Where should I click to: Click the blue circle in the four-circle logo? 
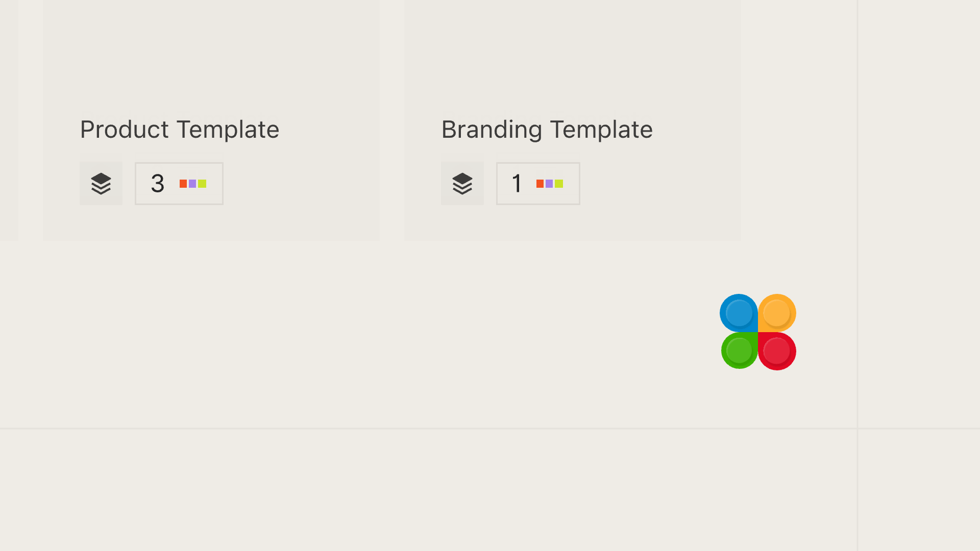point(739,313)
